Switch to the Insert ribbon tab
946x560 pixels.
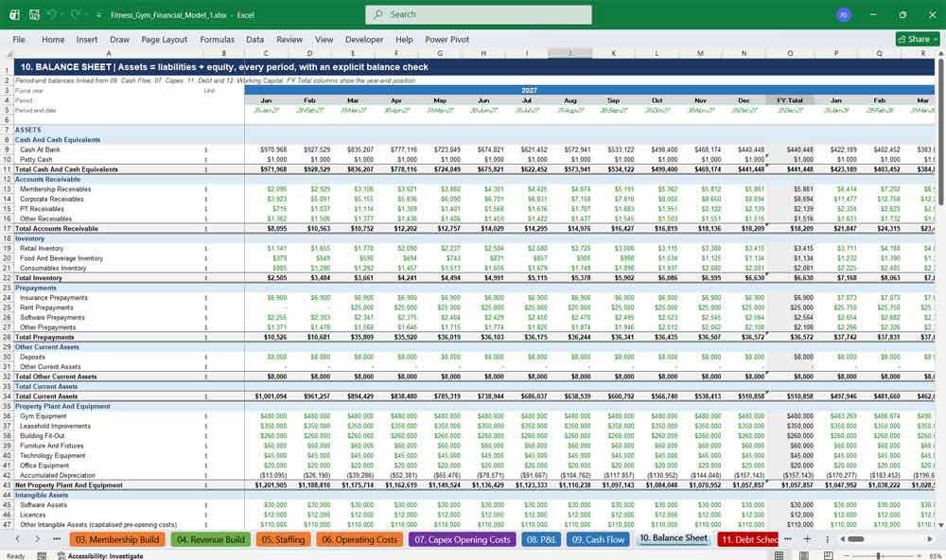87,39
